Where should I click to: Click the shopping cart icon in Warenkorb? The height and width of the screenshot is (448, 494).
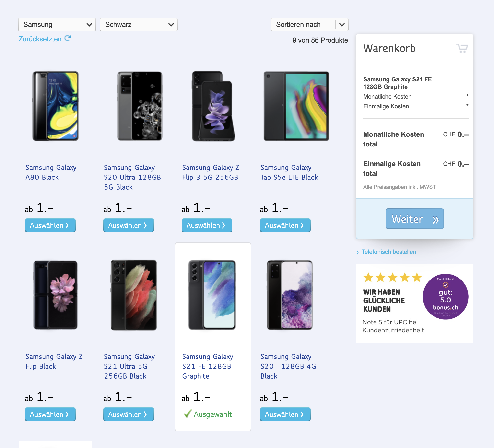point(462,48)
